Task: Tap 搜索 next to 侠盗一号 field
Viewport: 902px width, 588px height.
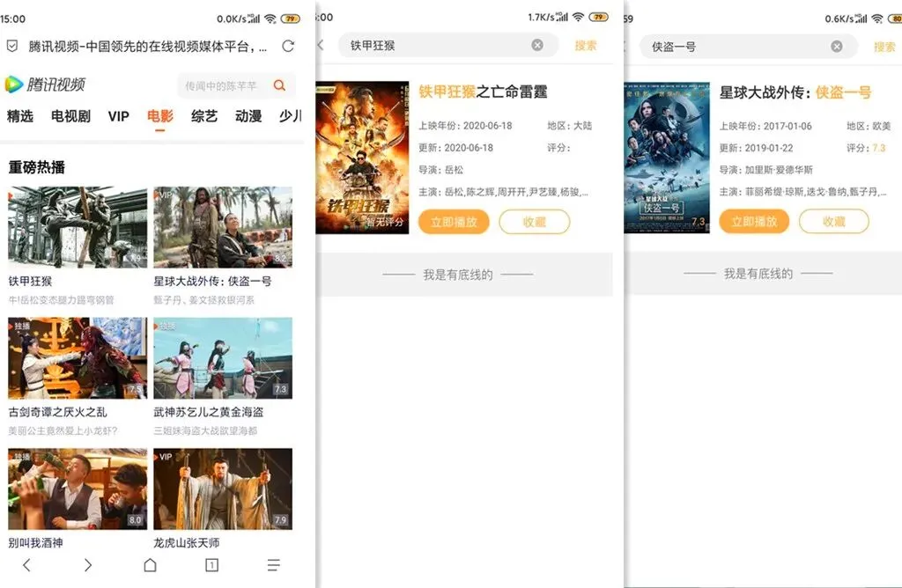Action: [x=884, y=47]
